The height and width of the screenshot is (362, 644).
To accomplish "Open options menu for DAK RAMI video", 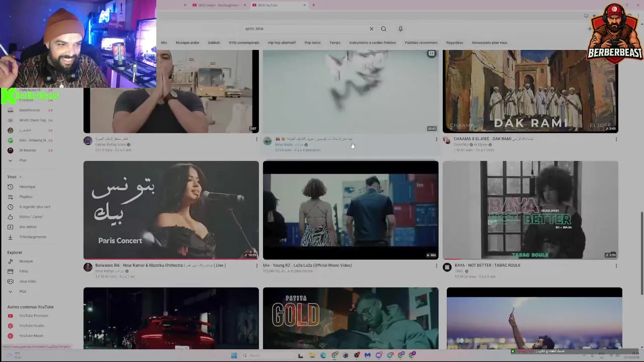I will click(616, 139).
